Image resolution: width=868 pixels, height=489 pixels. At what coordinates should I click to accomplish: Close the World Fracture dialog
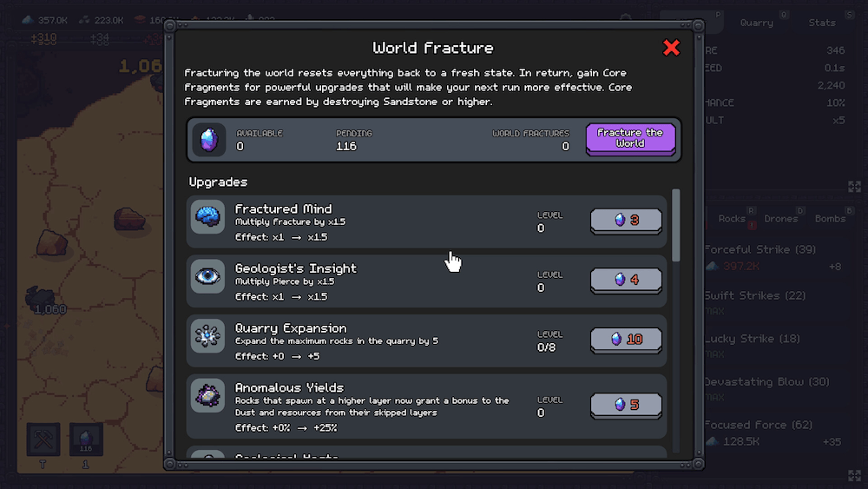[671, 48]
